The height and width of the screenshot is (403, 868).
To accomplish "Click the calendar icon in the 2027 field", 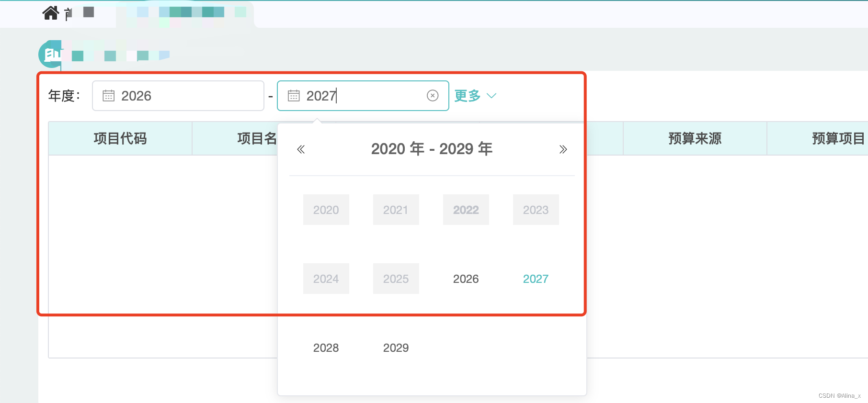I will click(x=294, y=96).
